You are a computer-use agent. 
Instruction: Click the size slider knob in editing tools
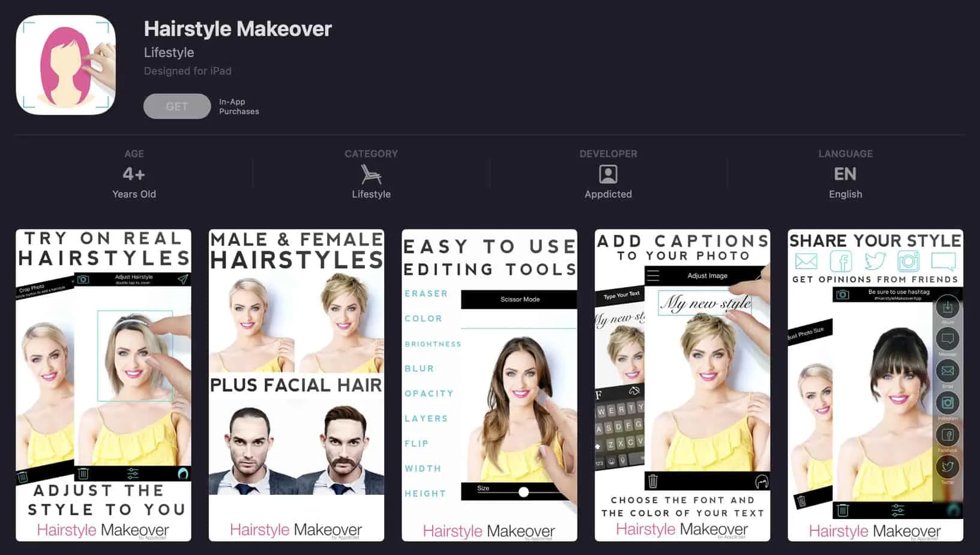[524, 492]
